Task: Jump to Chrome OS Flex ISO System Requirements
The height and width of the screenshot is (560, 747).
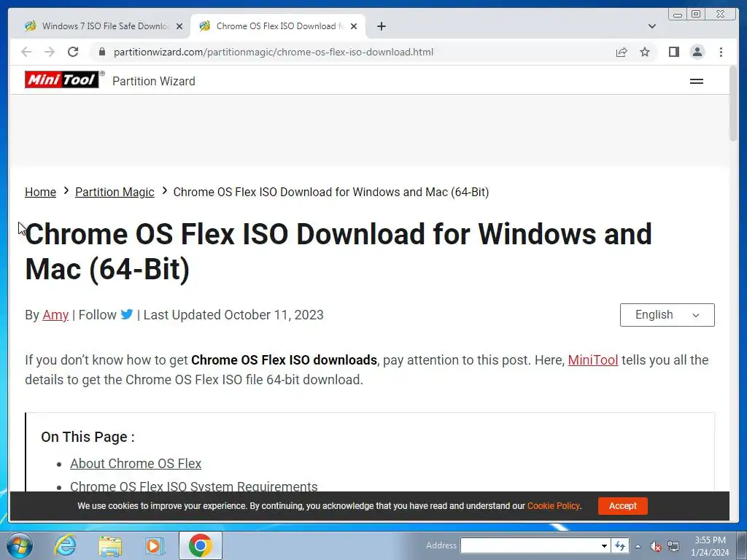Action: click(194, 486)
